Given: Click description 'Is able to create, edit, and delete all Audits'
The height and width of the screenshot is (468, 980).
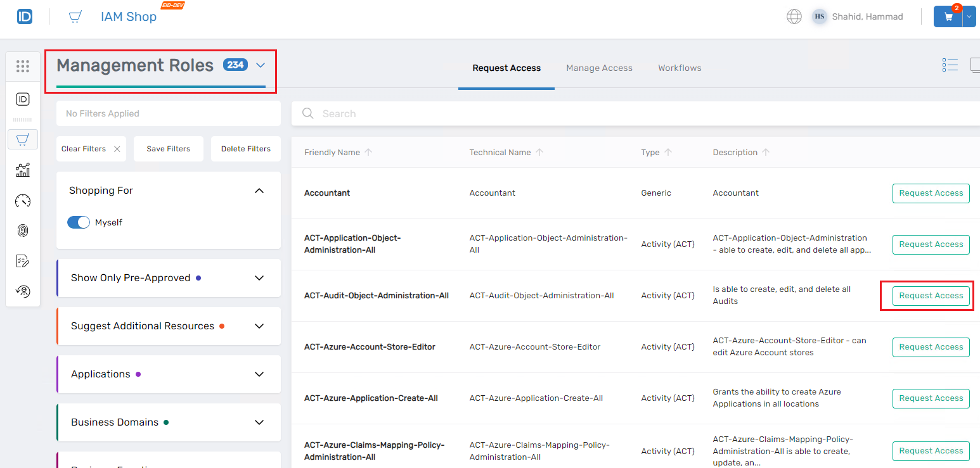Looking at the screenshot, I should tap(782, 295).
